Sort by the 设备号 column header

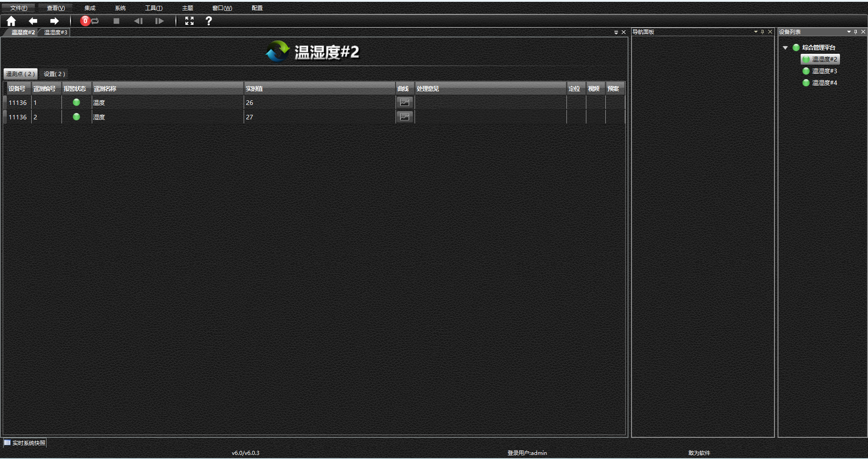[19, 89]
